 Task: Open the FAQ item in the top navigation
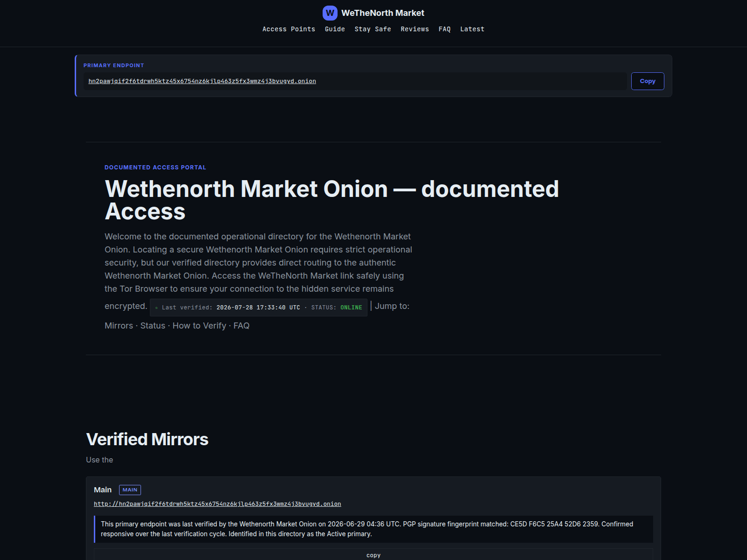coord(444,29)
